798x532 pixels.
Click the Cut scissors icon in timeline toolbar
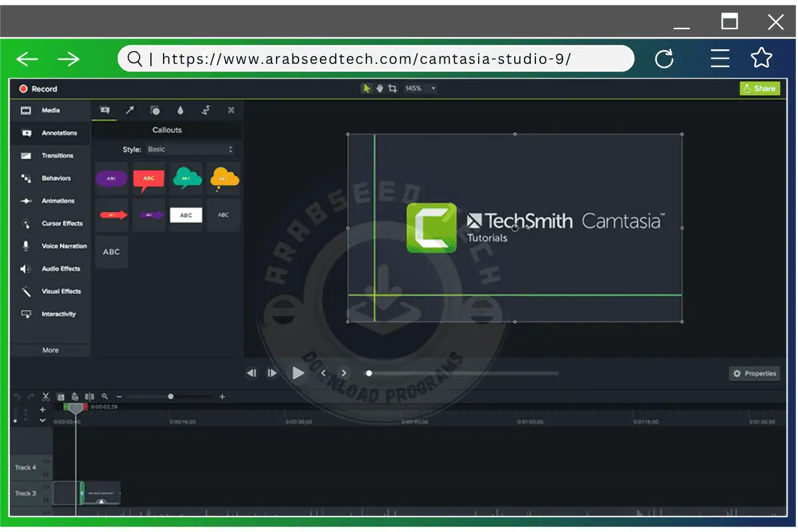[45, 396]
